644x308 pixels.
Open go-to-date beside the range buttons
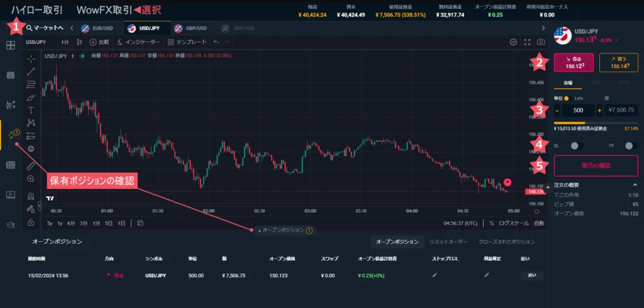[x=140, y=224]
